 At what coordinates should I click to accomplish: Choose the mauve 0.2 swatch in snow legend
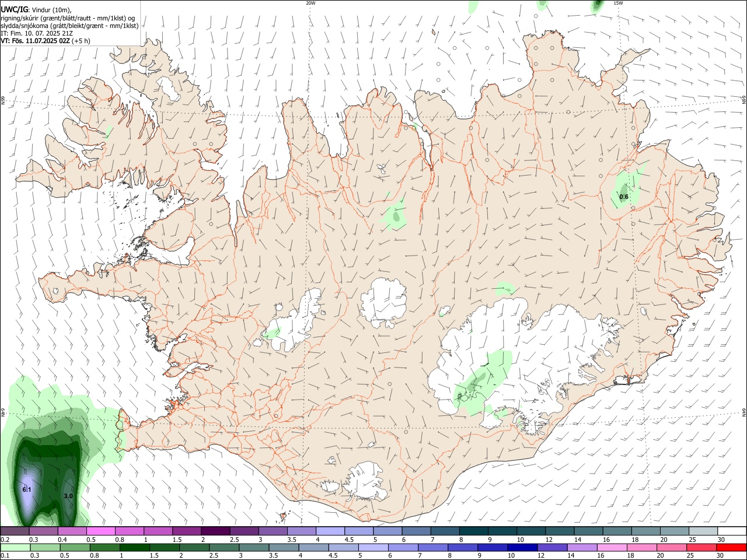point(15,531)
